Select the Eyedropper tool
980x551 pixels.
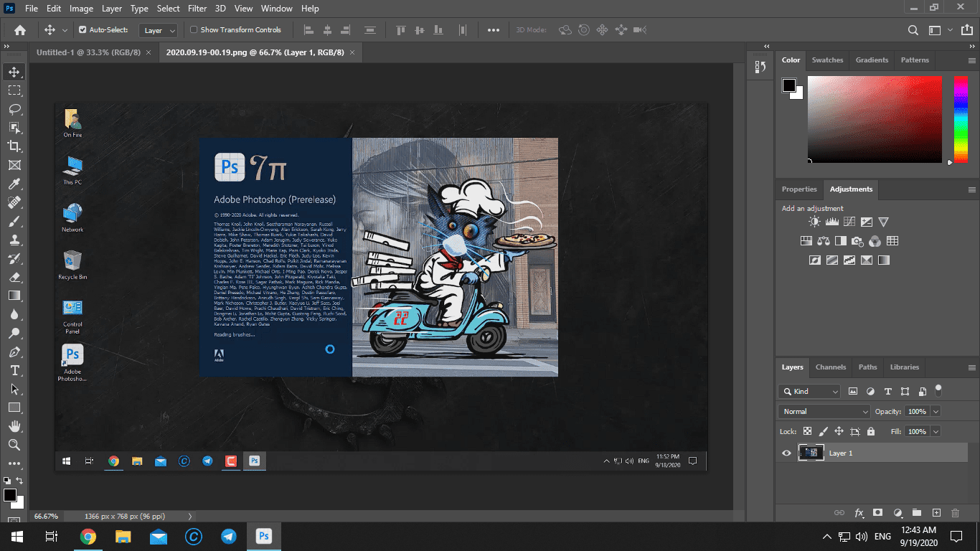click(14, 184)
